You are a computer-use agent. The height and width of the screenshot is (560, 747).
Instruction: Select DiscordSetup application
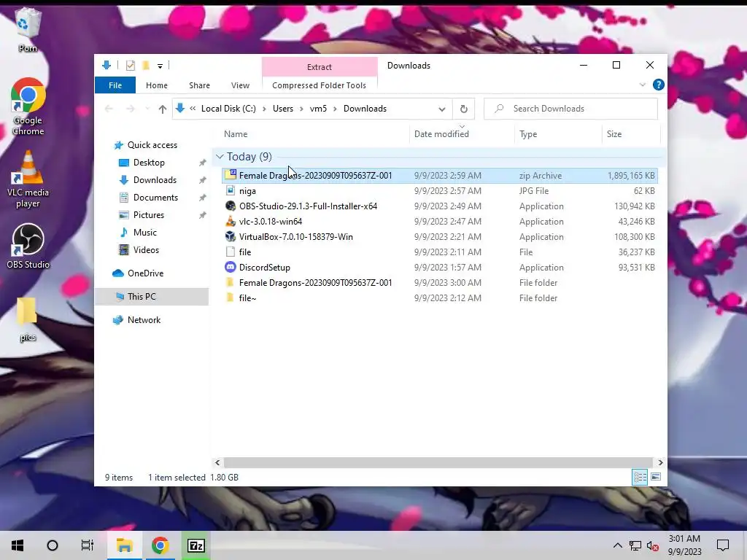coord(439,267)
